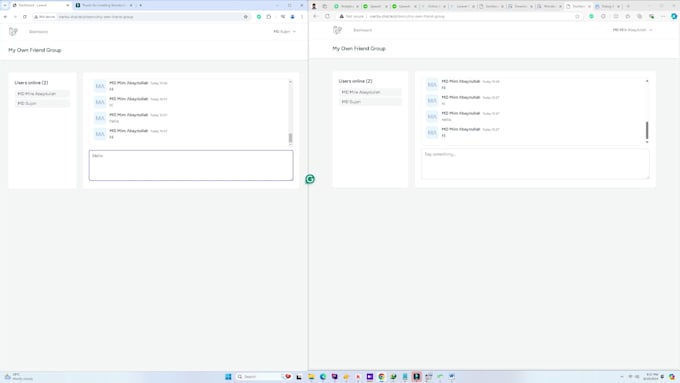Screen dimensions: 680x383
Task: Open Chrome tab search dropdown arrow
Action: (x=5, y=5)
